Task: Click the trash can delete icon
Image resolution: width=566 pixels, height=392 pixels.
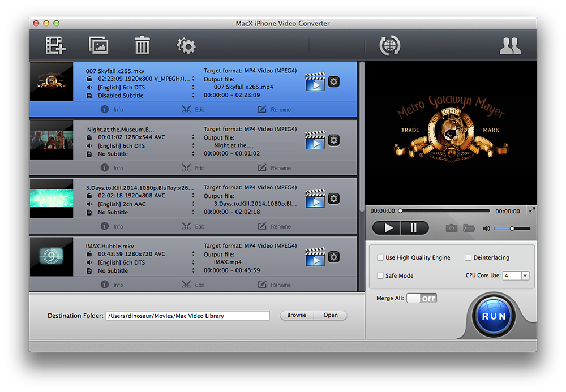Action: coord(142,45)
